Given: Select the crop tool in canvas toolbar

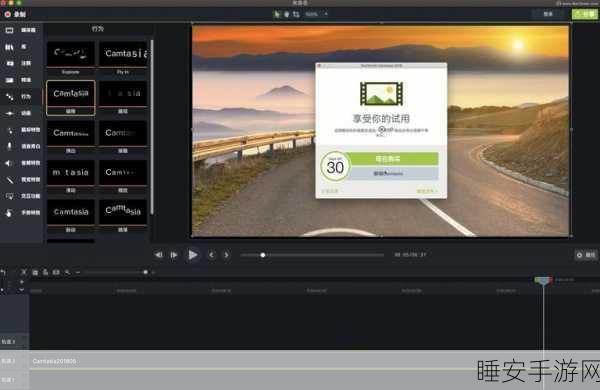Looking at the screenshot, I should point(296,14).
